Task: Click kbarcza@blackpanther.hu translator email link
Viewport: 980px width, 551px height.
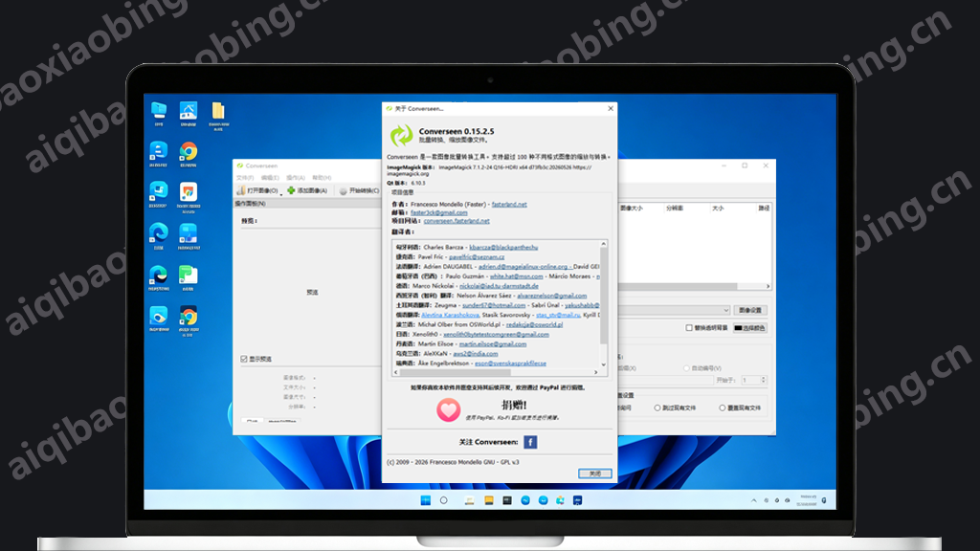Action: (503, 248)
